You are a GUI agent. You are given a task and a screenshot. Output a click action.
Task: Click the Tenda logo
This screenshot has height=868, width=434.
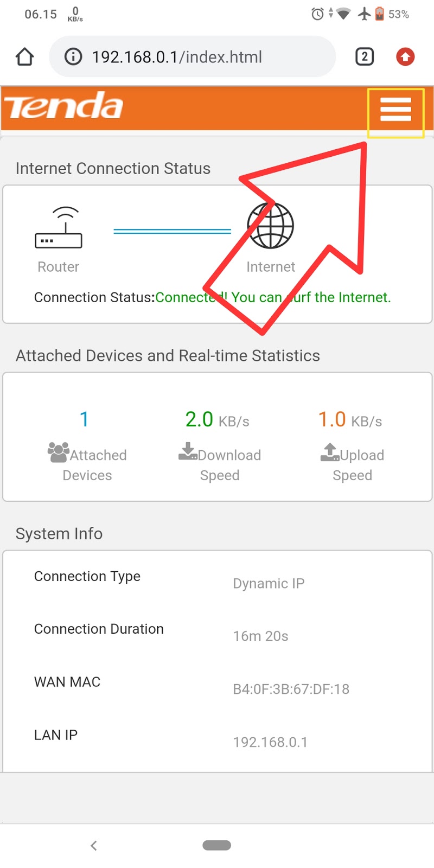pyautogui.click(x=64, y=106)
